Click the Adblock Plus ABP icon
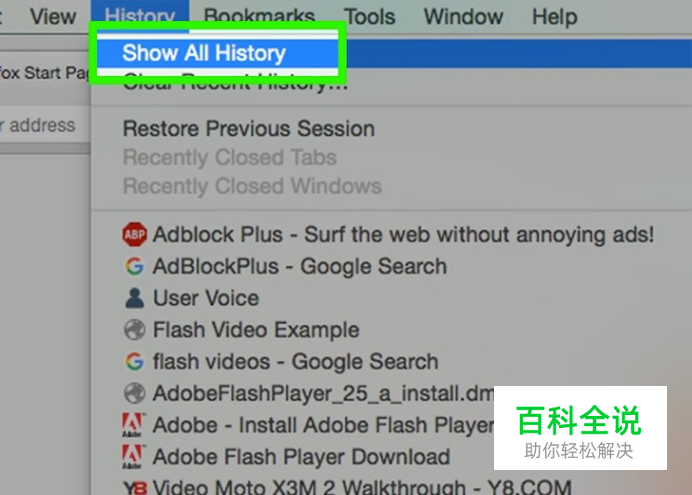This screenshot has height=495, width=692. (x=134, y=234)
